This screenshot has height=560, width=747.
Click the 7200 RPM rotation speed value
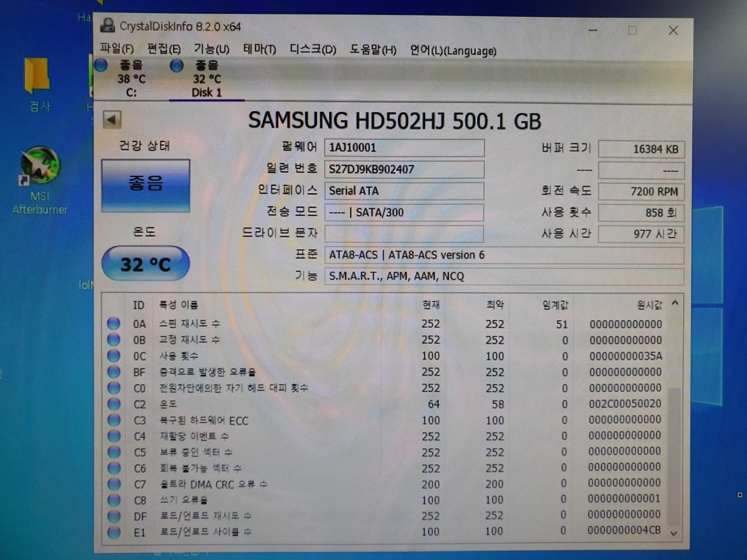coord(641,192)
